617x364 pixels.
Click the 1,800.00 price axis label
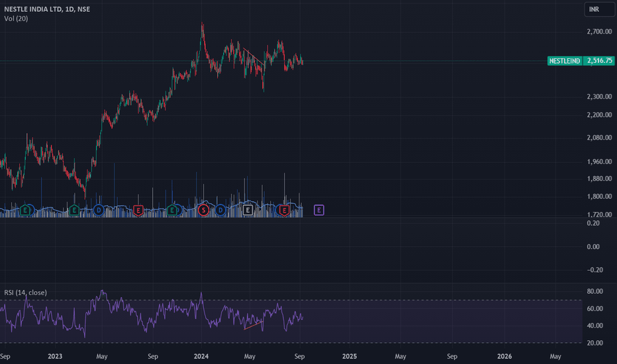(599, 197)
